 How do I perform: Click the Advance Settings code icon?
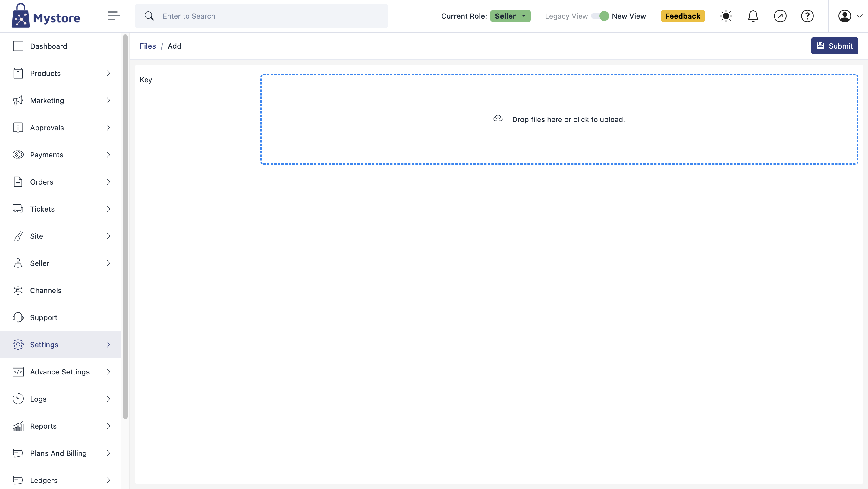[x=18, y=372]
